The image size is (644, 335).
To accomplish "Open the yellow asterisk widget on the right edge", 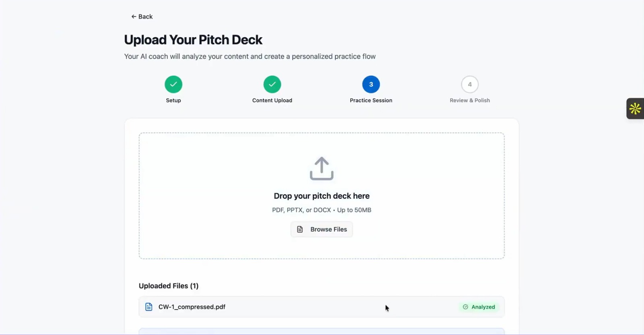I will (x=635, y=108).
